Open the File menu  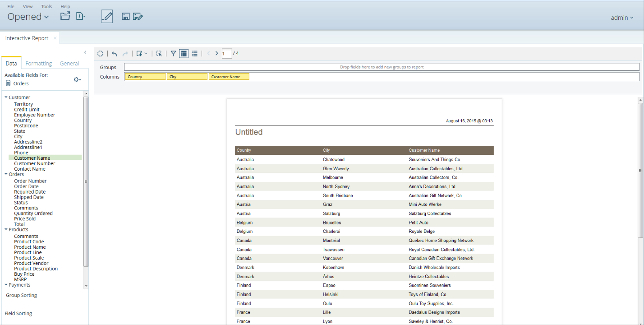tap(11, 7)
